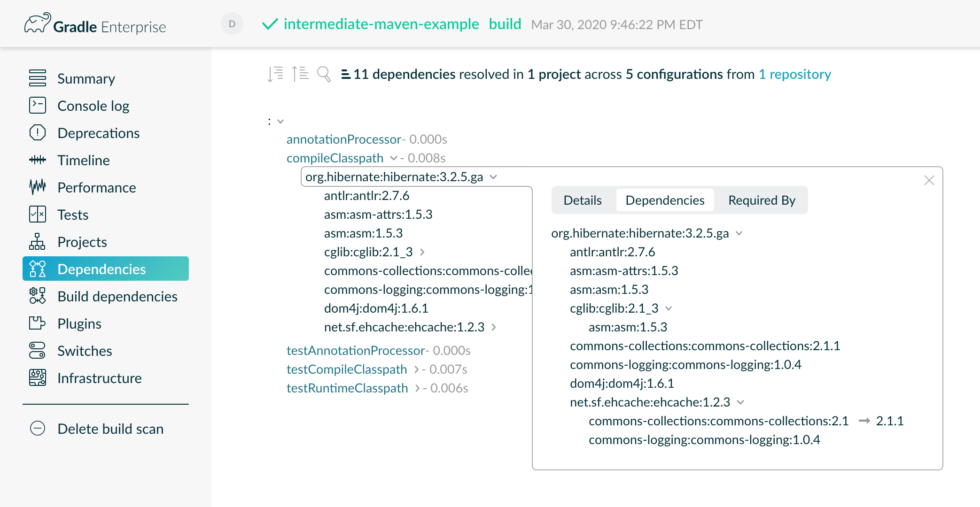Open the Timeline view
This screenshot has height=507, width=980.
click(x=83, y=160)
